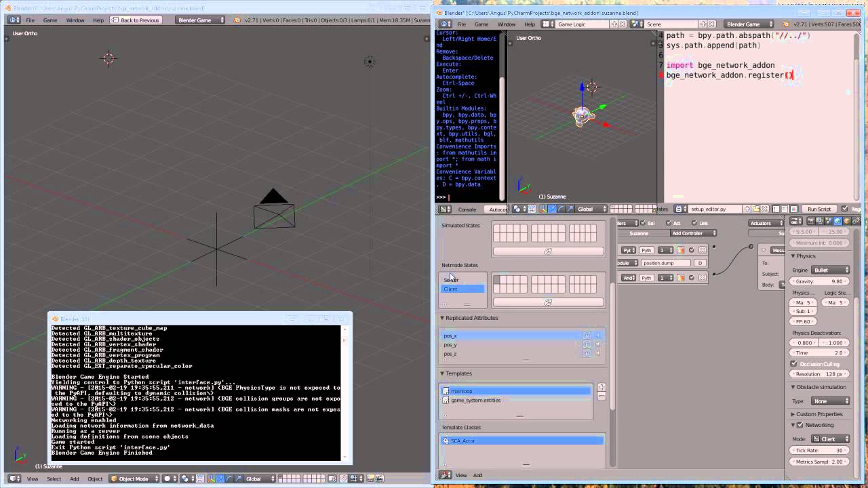868x488 pixels.
Task: Click the logic editor type icon at bottom
Action: click(x=446, y=475)
